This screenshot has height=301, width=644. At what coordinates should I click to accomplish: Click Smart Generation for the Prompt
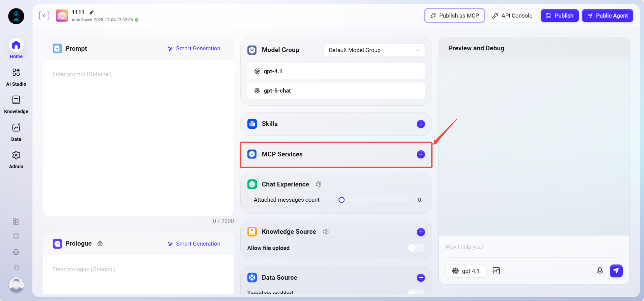(x=194, y=49)
